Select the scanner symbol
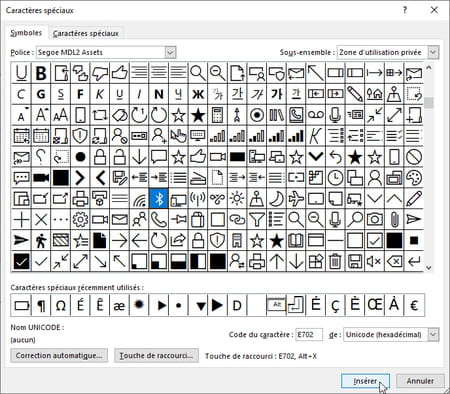 point(198,178)
